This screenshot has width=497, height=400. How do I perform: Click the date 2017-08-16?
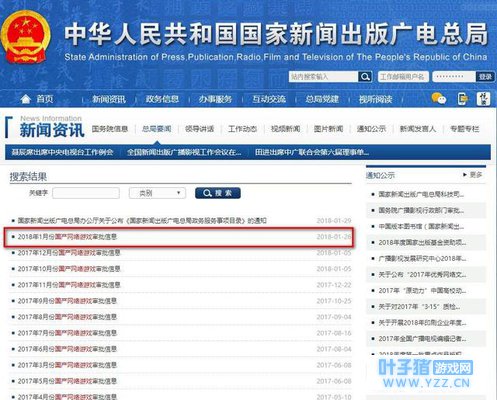coord(334,333)
